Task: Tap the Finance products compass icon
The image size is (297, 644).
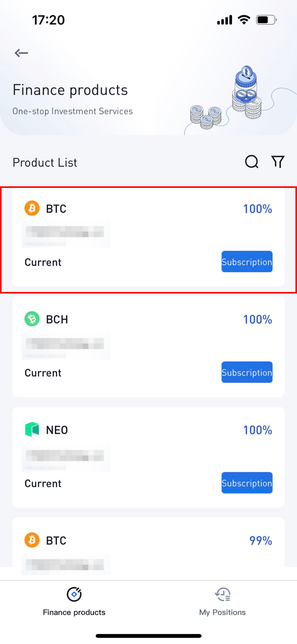Action: [74, 593]
